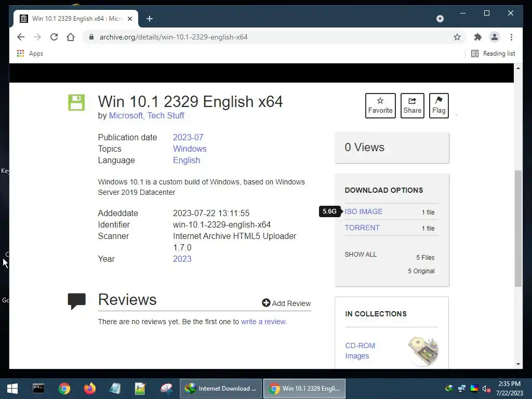Favorite this archive item

(380, 105)
